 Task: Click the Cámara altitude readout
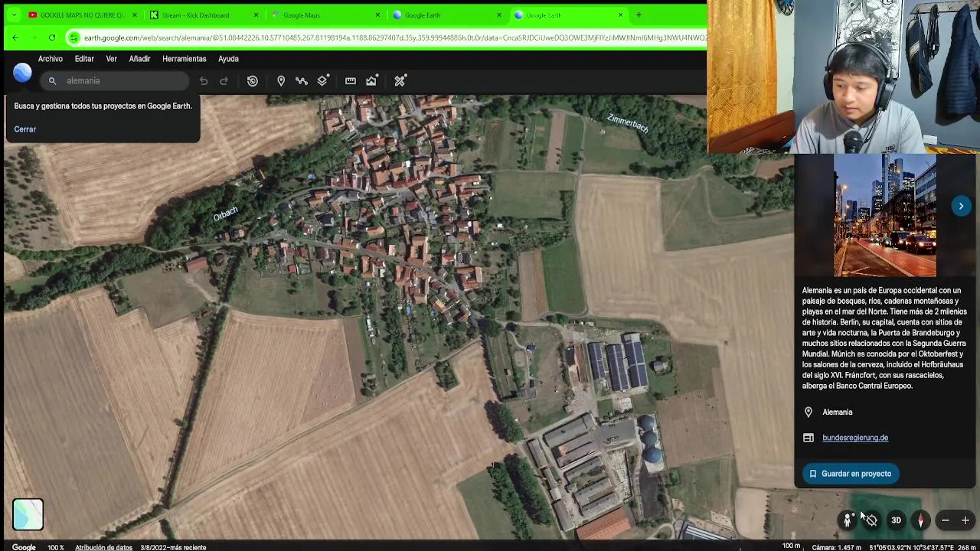point(837,547)
